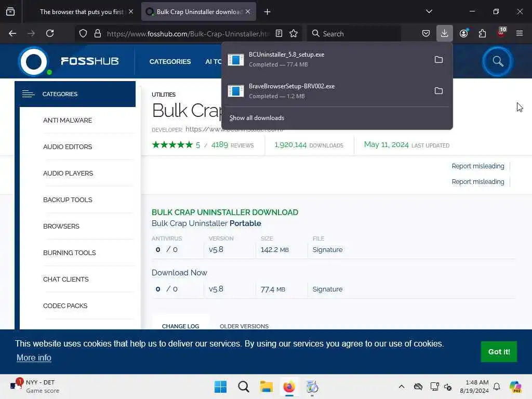This screenshot has width=532, height=399.
Task: Reload the current page
Action: [50, 33]
